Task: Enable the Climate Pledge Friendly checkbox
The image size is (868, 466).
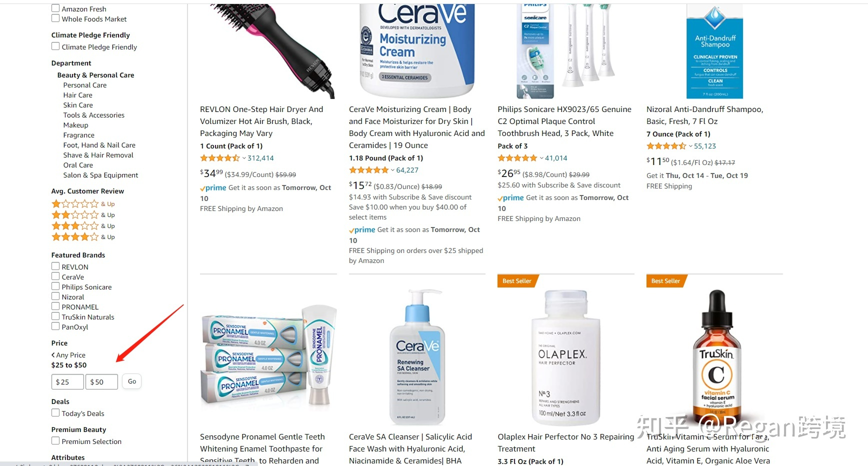Action: coord(55,46)
